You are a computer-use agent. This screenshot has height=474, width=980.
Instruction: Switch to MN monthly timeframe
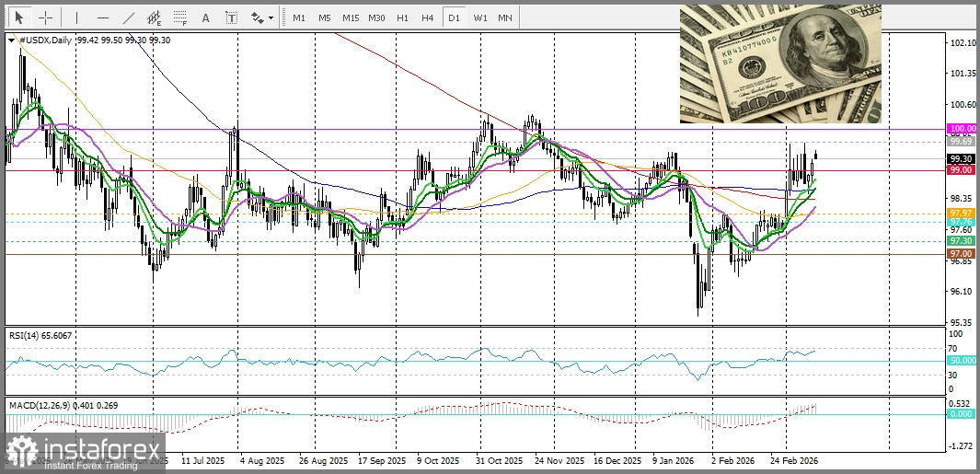[505, 17]
